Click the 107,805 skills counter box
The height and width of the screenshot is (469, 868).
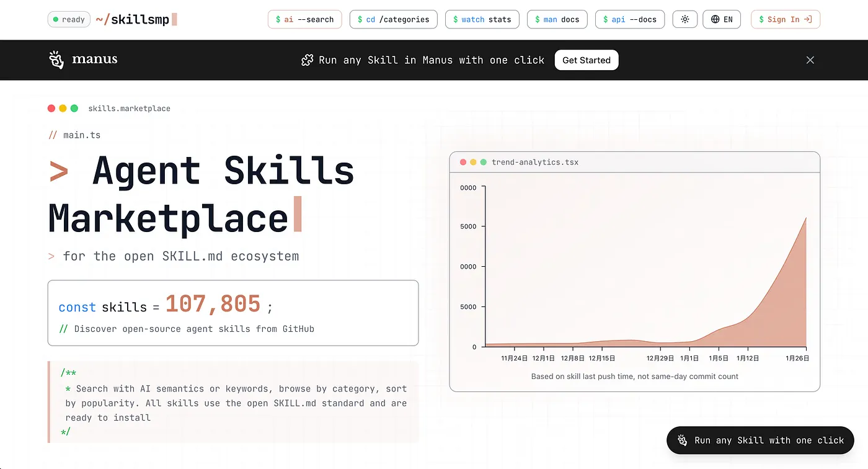[233, 313]
